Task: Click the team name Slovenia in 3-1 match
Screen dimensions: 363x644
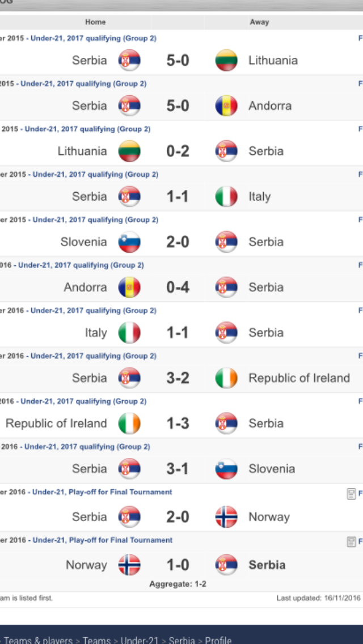Action: pyautogui.click(x=271, y=469)
